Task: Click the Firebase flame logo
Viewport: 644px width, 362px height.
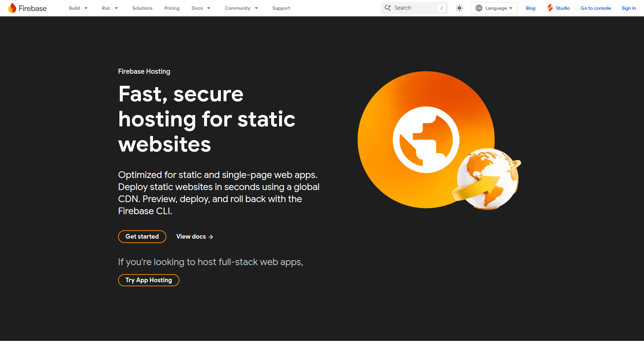Action: click(x=12, y=8)
